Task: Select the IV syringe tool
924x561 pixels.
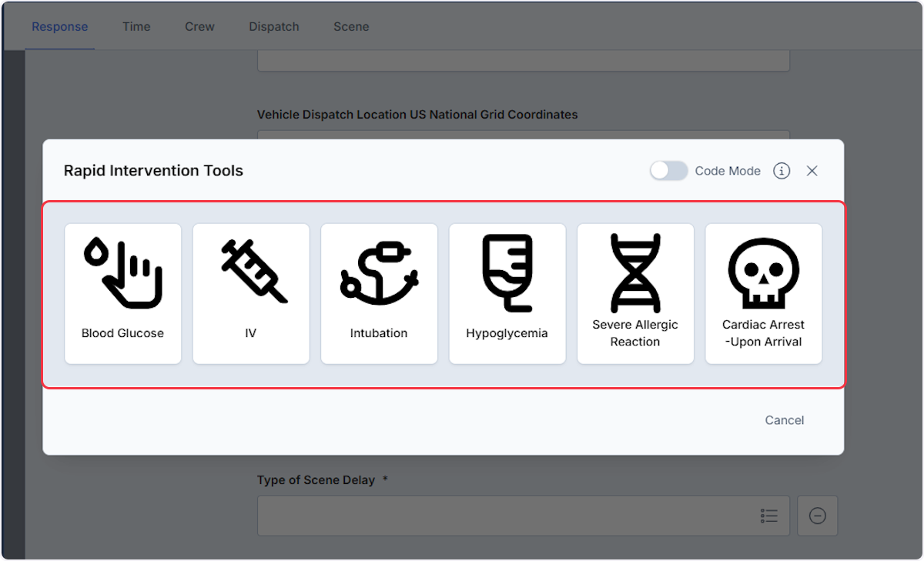Action: (x=251, y=294)
